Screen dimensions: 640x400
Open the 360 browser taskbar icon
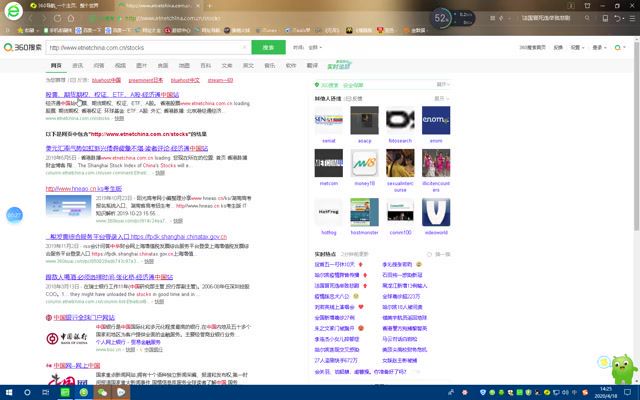click(x=84, y=393)
